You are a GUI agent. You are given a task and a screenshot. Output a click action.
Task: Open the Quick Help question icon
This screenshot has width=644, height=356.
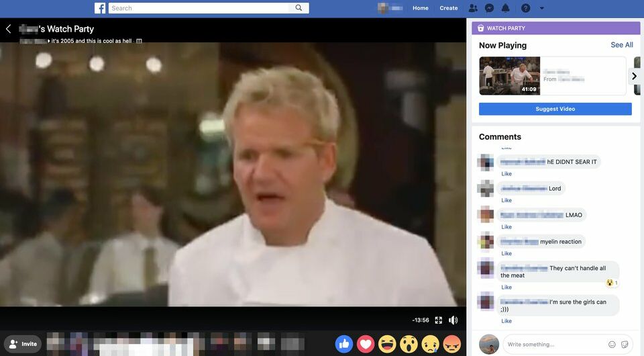pos(526,8)
